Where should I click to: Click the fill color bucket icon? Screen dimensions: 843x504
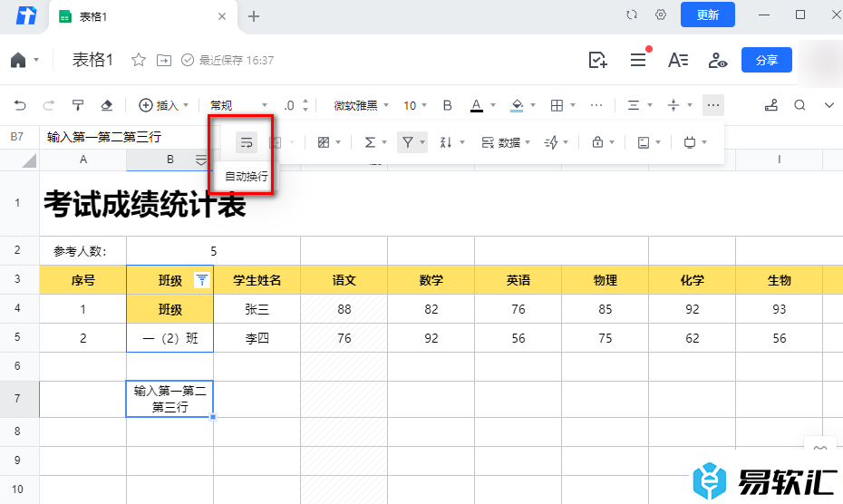517,105
